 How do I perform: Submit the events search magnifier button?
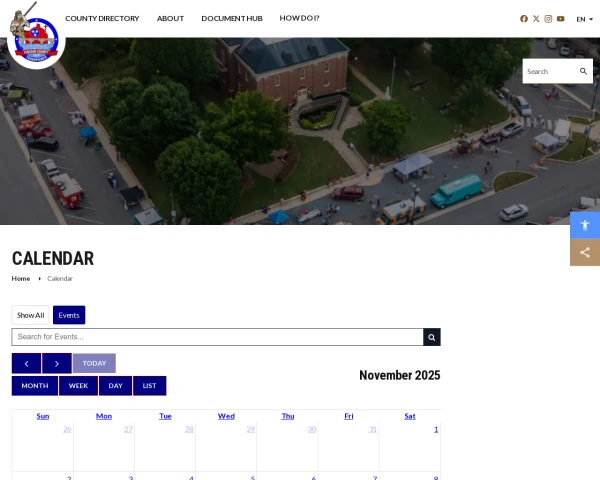pyautogui.click(x=432, y=338)
